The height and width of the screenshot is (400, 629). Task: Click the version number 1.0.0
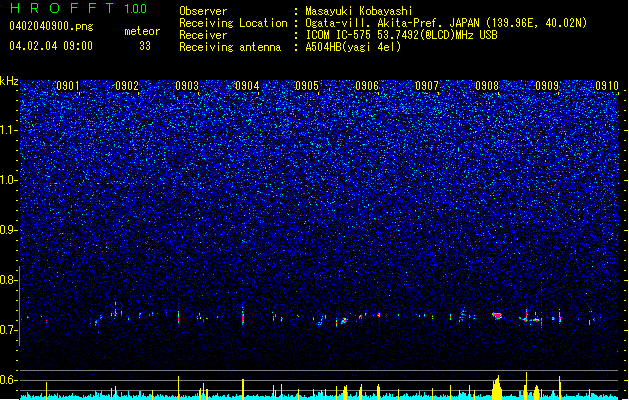(x=136, y=8)
